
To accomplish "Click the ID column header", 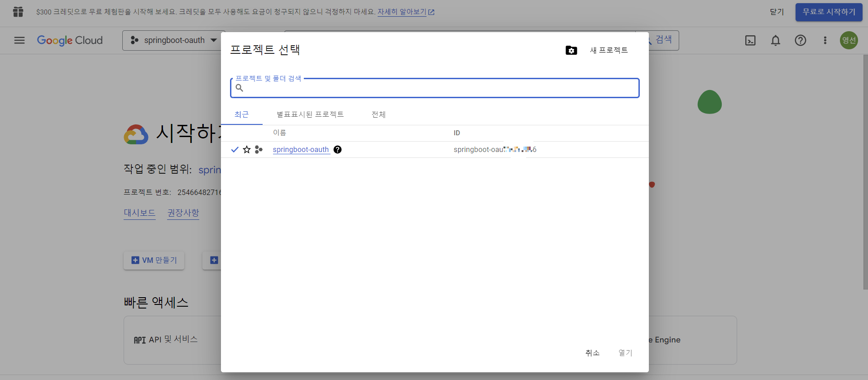I will (x=457, y=133).
